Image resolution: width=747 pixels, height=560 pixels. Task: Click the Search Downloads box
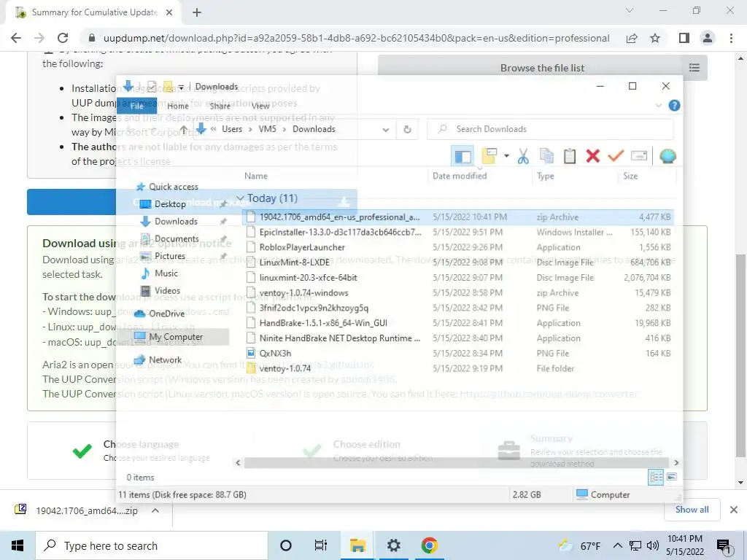point(550,129)
